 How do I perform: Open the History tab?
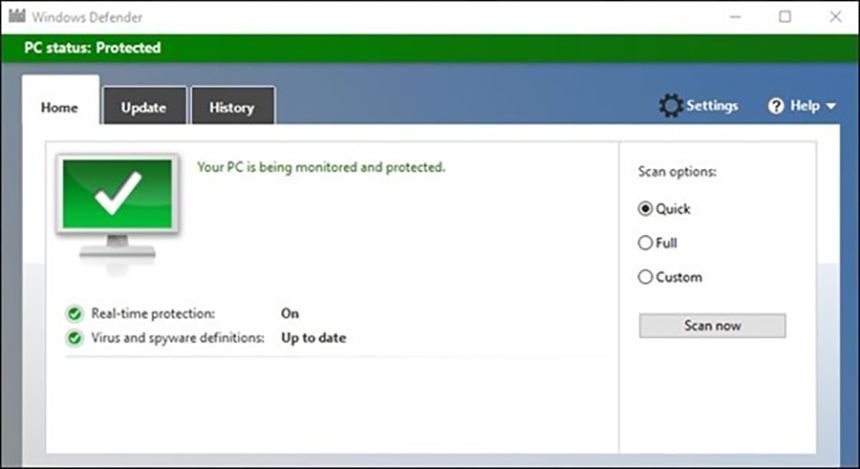(231, 108)
